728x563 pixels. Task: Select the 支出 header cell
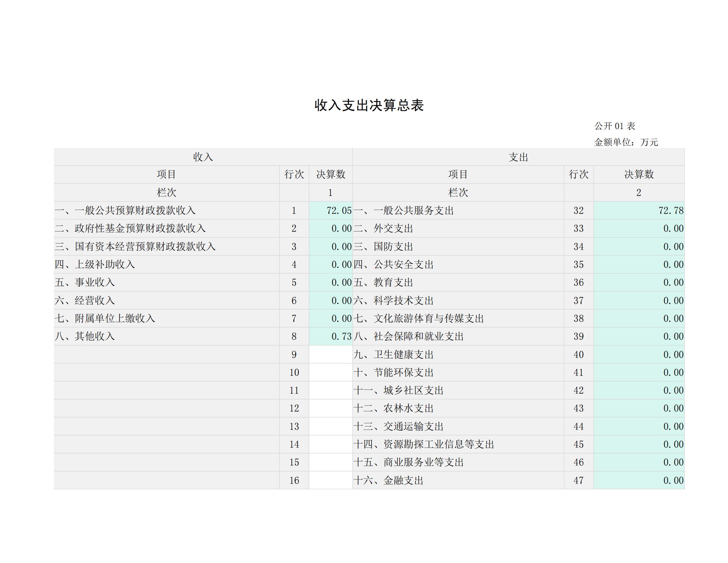pyautogui.click(x=518, y=157)
